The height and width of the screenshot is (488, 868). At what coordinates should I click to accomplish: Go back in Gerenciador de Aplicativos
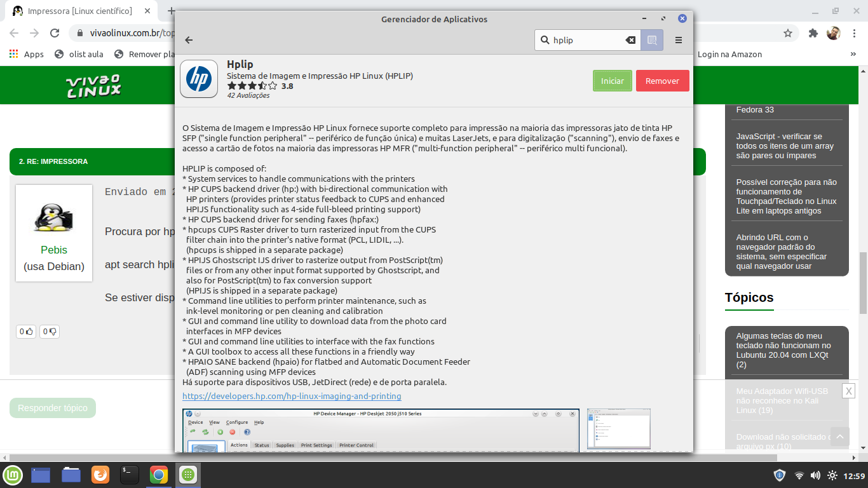pos(189,40)
